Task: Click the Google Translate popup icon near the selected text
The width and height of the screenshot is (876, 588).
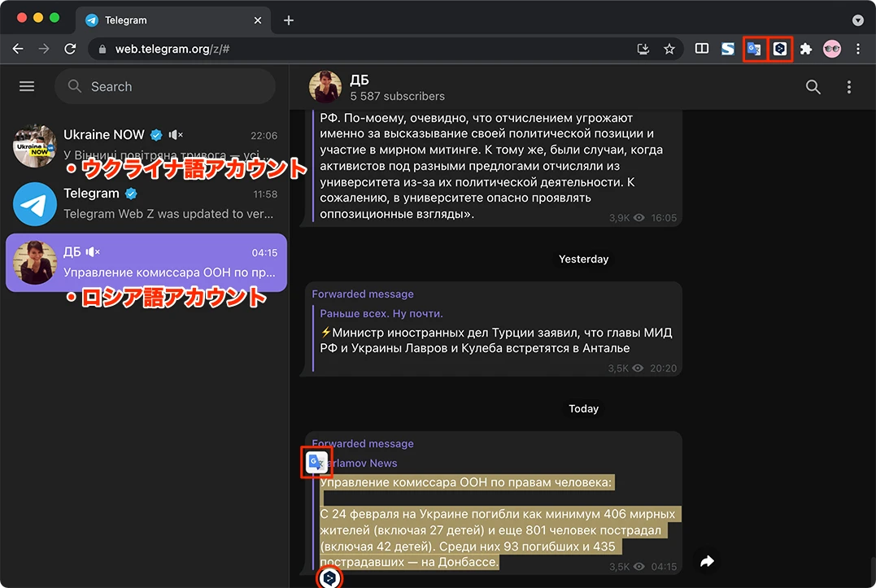Action: 316,462
